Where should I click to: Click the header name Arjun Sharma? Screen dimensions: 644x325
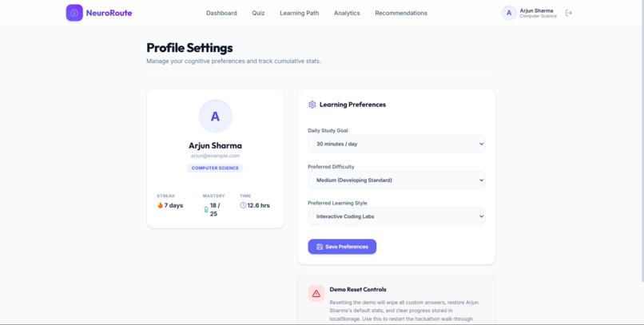(536, 10)
